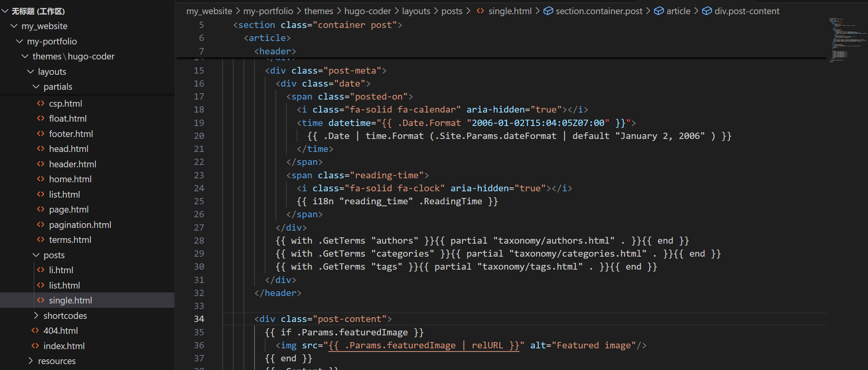Image resolution: width=868 pixels, height=370 pixels.
Task: Click the single.html breadcrumb file icon
Action: point(480,11)
